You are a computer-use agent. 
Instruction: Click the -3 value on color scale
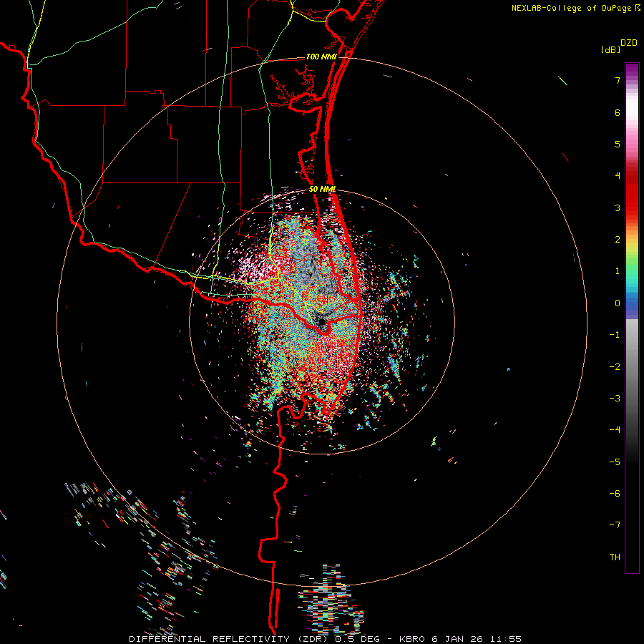click(x=615, y=399)
